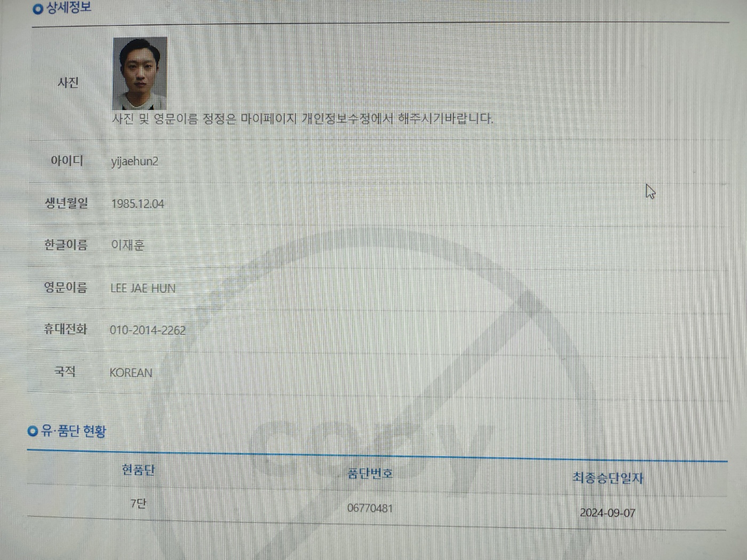This screenshot has width=747, height=560.
Task: Click the 유·품단 현황 section heading
Action: click(74, 431)
